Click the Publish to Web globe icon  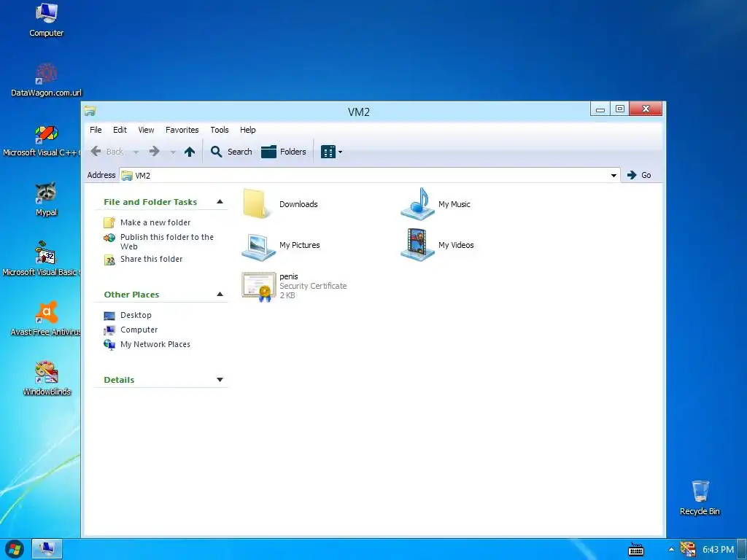109,238
